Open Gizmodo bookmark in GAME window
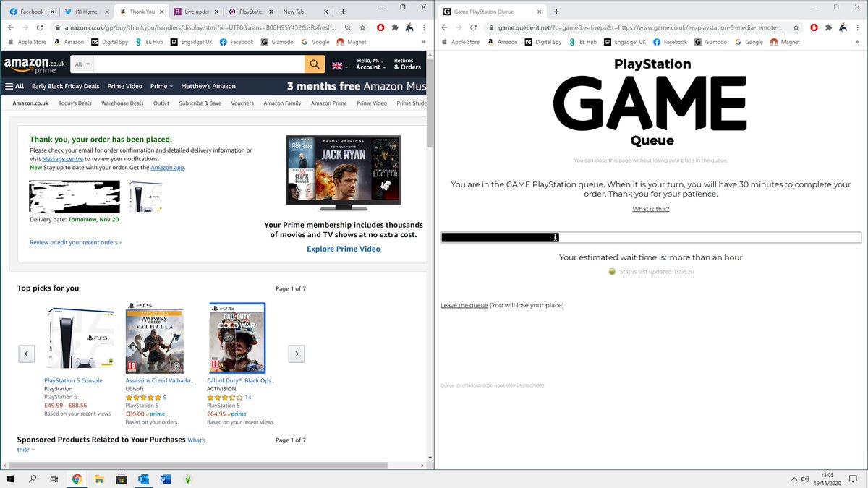The width and height of the screenshot is (868, 488). [x=711, y=42]
